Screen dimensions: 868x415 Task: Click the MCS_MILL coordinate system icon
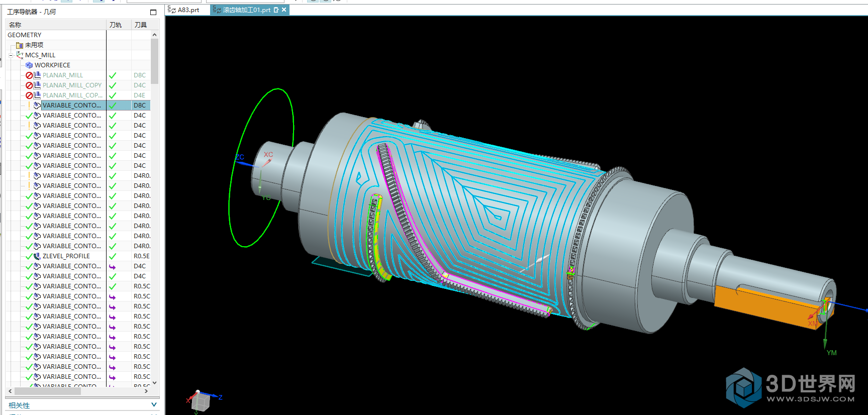20,55
